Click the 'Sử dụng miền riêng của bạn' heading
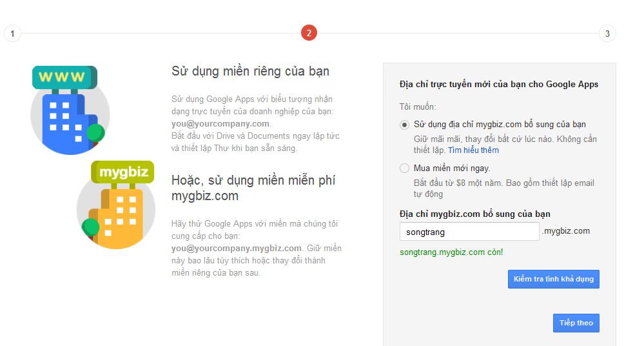Screen dimensions: 644x346 [x=250, y=71]
